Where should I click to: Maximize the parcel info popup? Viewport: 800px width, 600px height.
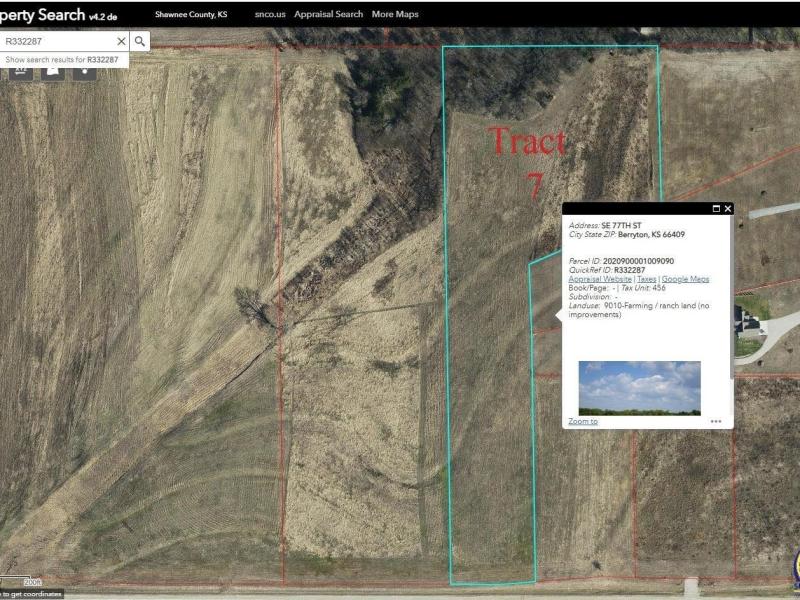[x=716, y=209]
